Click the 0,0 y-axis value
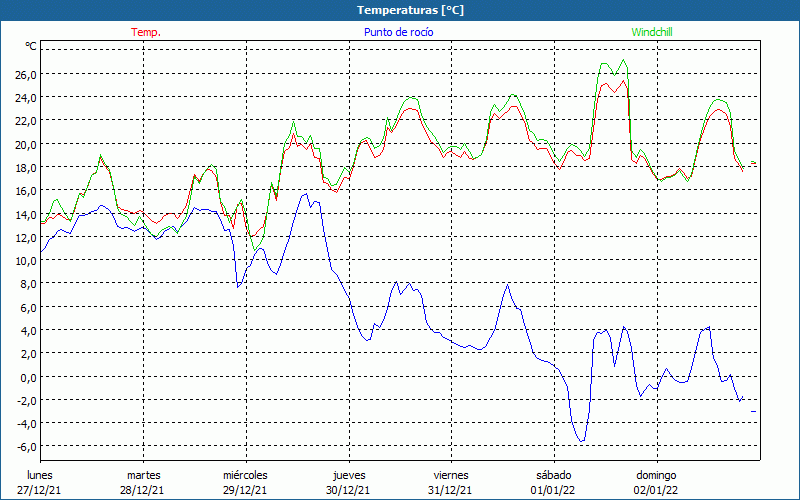Image resolution: width=800 pixels, height=500 pixels. (x=28, y=377)
